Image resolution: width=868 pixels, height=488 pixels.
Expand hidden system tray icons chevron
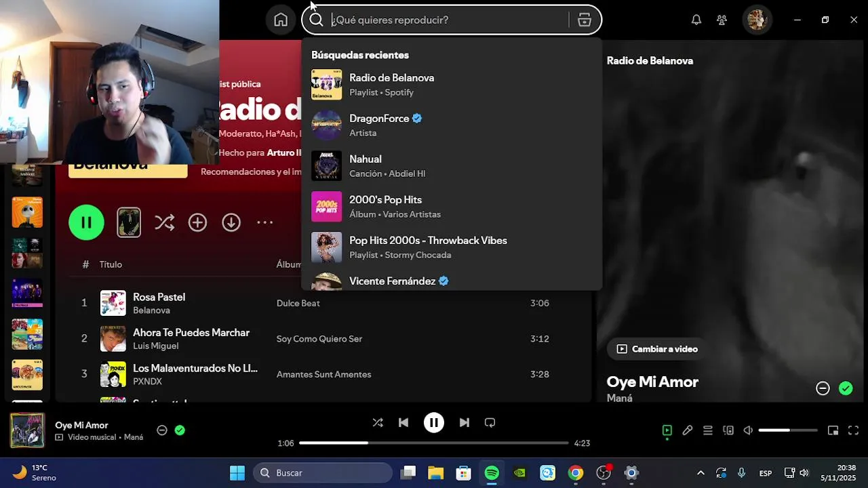[701, 473]
